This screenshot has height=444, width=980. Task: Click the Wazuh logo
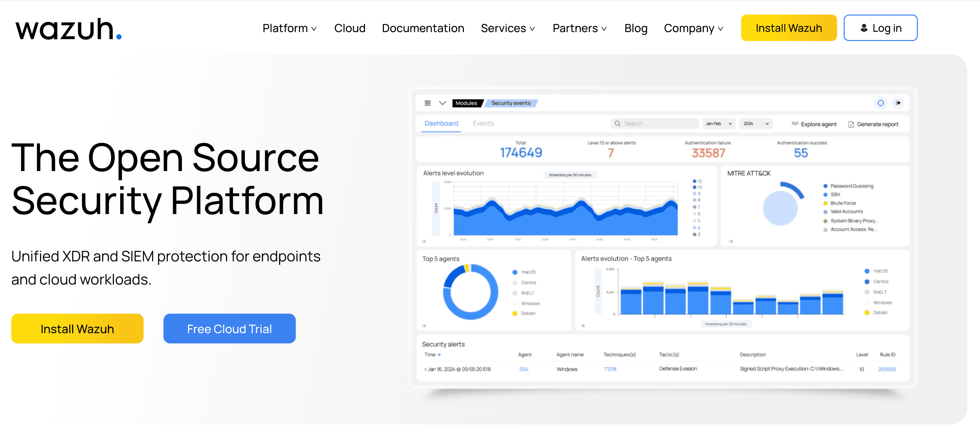tap(68, 29)
